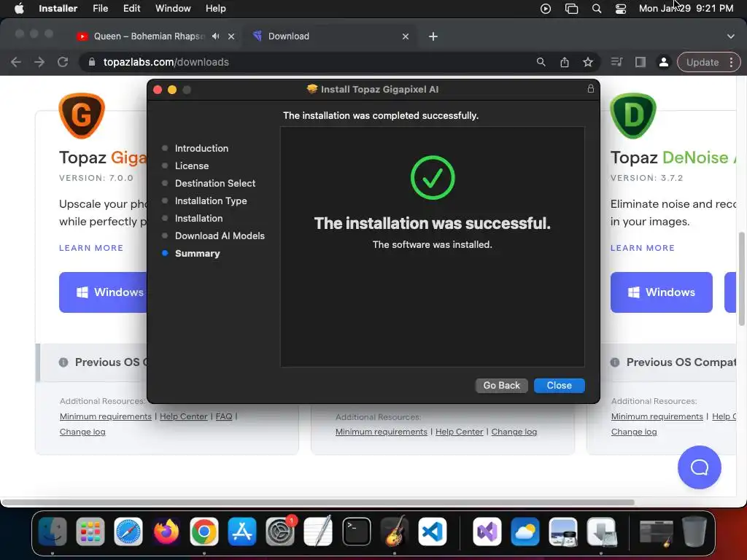
Task: Click Go Back in the installer
Action: [501, 385]
